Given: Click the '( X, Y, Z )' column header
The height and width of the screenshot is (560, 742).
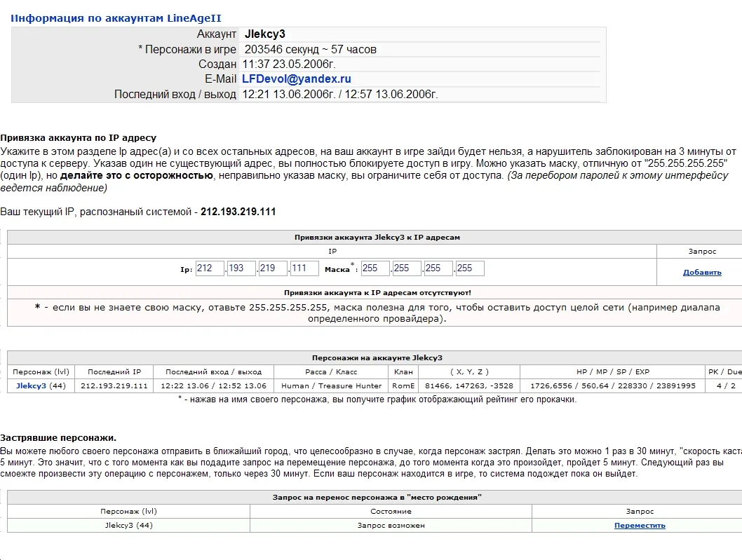Looking at the screenshot, I should [469, 371].
